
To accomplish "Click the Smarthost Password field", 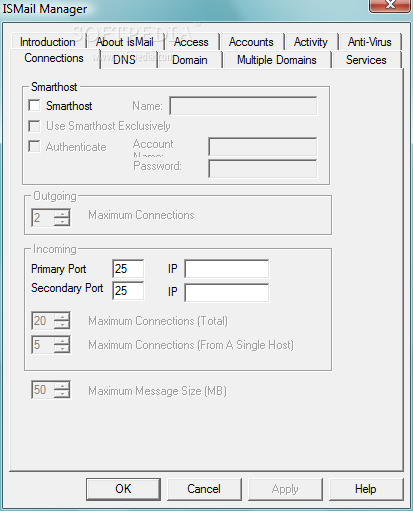I will tap(263, 169).
